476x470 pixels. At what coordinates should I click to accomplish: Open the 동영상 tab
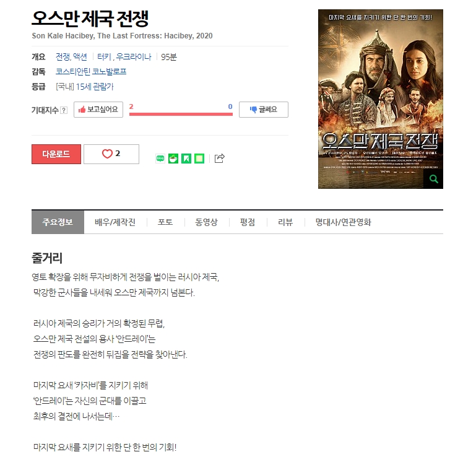pos(206,222)
